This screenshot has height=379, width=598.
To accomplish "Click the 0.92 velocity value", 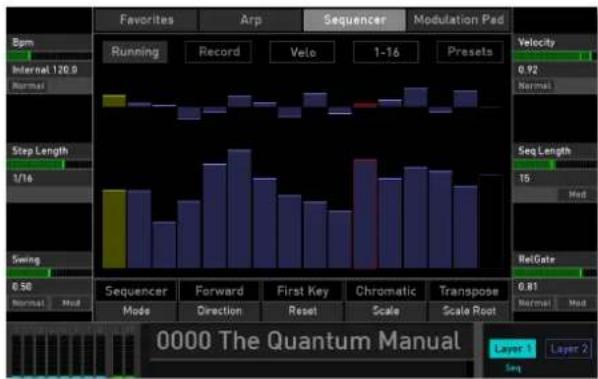I will coord(528,70).
